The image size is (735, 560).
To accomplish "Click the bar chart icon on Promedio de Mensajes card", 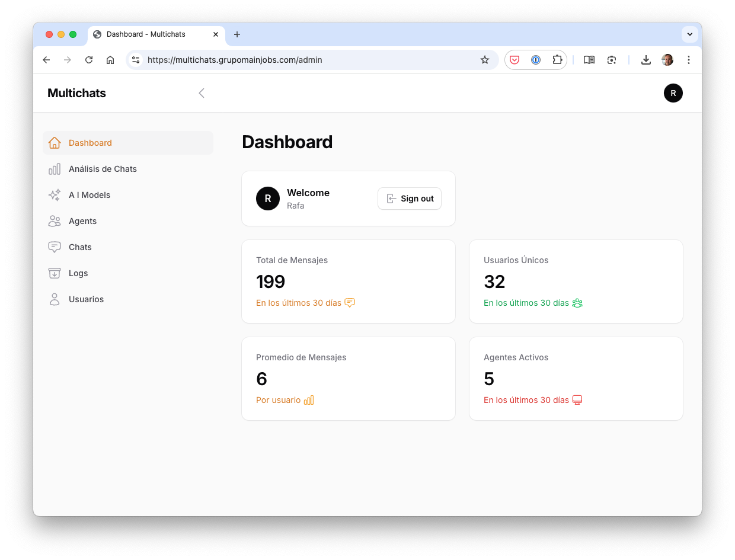I will pos(309,400).
